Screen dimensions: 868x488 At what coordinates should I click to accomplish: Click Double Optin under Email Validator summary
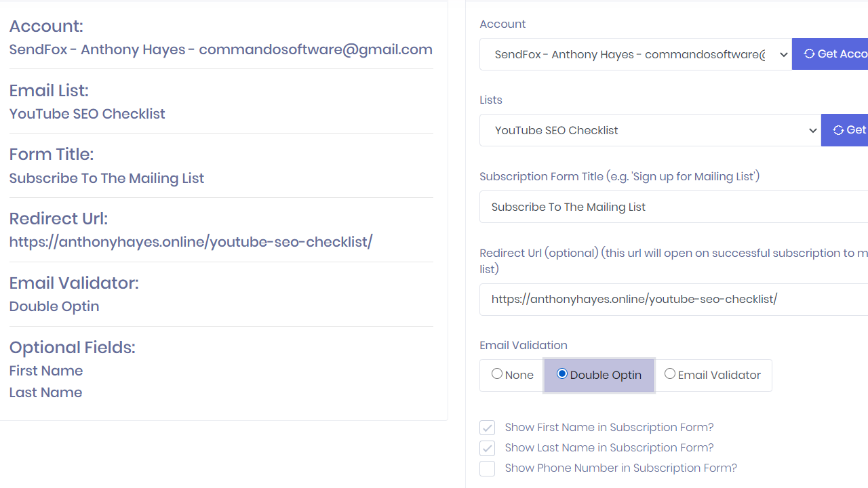pyautogui.click(x=54, y=306)
